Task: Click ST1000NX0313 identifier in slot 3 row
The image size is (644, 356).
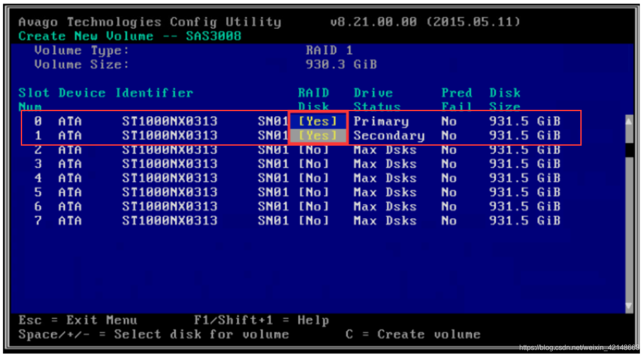Action: pyautogui.click(x=170, y=164)
